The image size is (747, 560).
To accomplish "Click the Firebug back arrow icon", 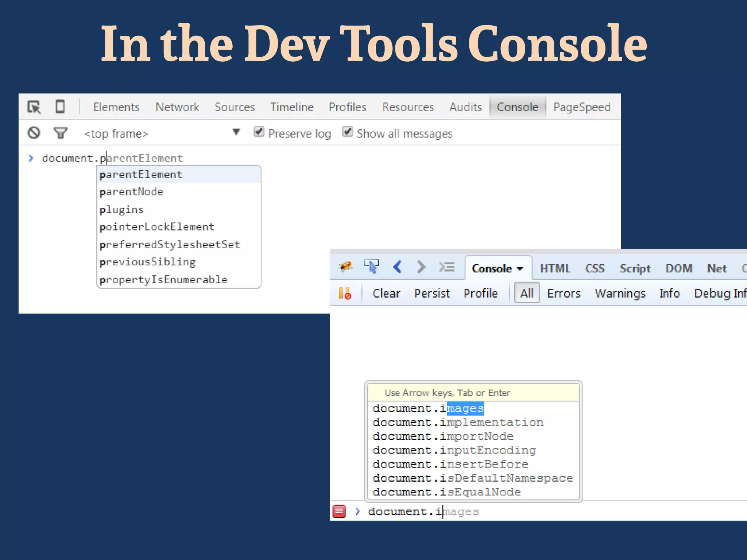I will (398, 267).
